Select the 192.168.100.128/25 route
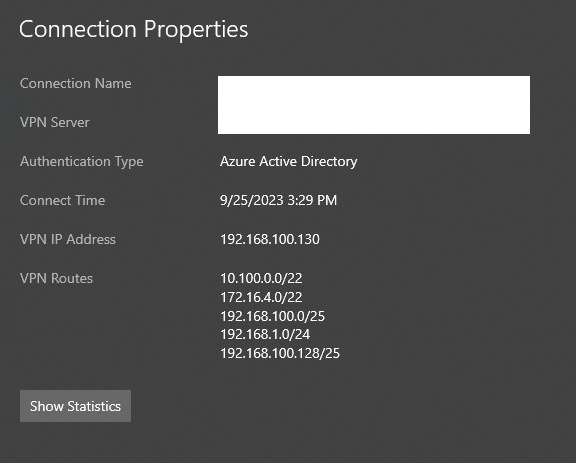Screen dimensions: 576x463 click(280, 353)
